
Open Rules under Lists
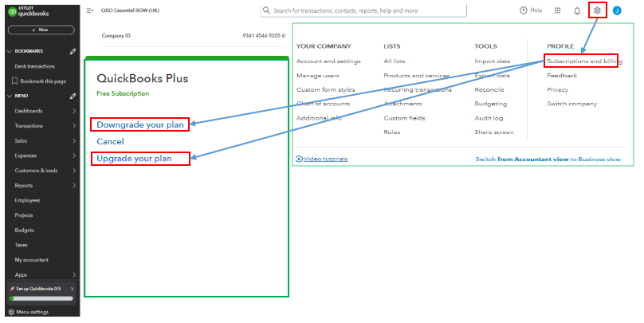392,132
